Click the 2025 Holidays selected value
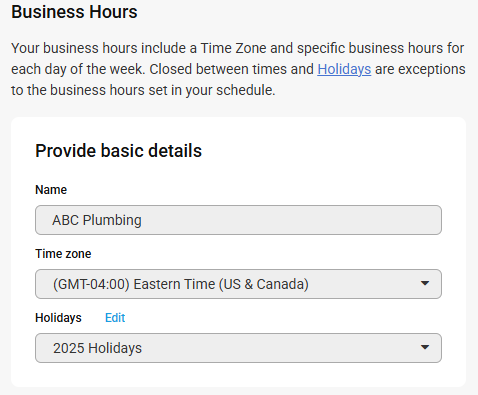This screenshot has height=395, width=478. (97, 348)
